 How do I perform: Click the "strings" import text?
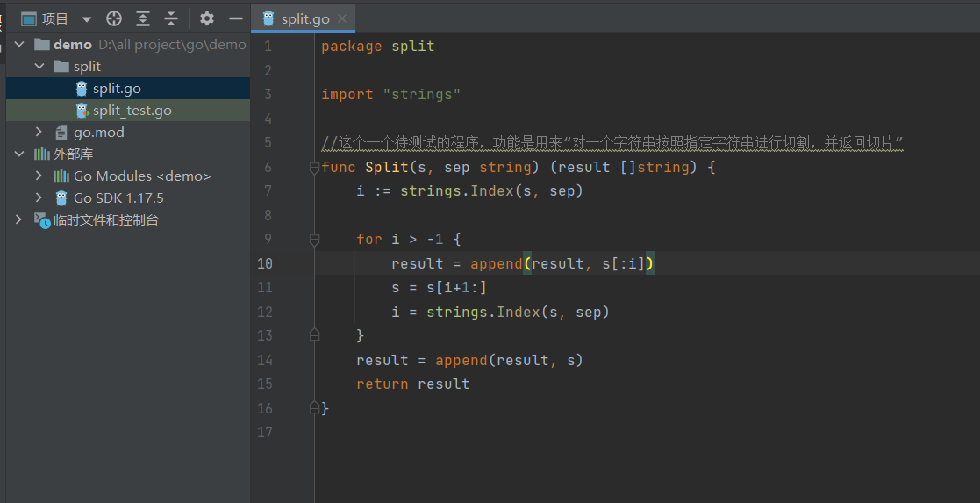click(x=422, y=95)
